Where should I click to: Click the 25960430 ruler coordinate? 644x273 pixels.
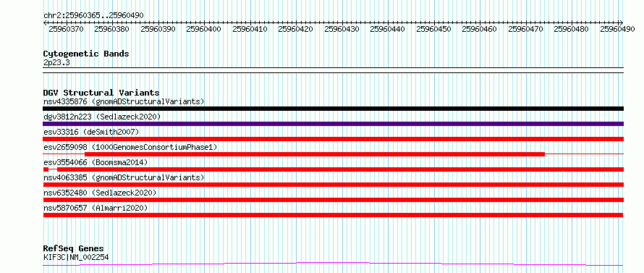[342, 29]
